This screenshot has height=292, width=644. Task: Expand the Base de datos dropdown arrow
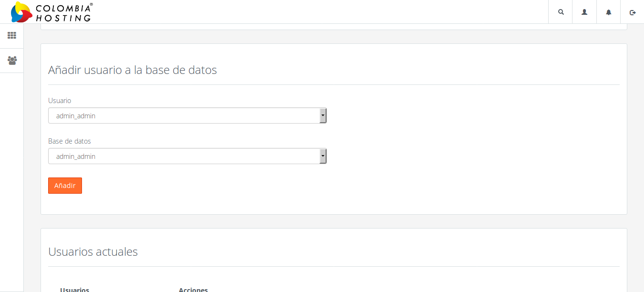coord(323,156)
